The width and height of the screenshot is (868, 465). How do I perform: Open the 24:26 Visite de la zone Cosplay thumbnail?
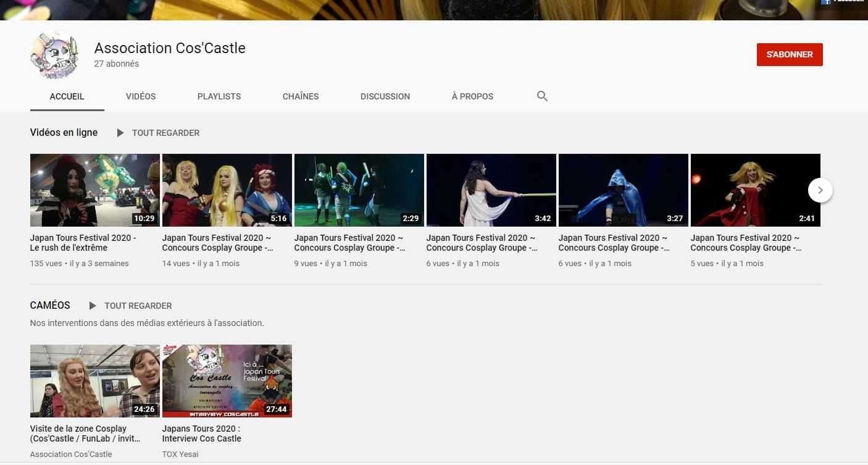[95, 381]
